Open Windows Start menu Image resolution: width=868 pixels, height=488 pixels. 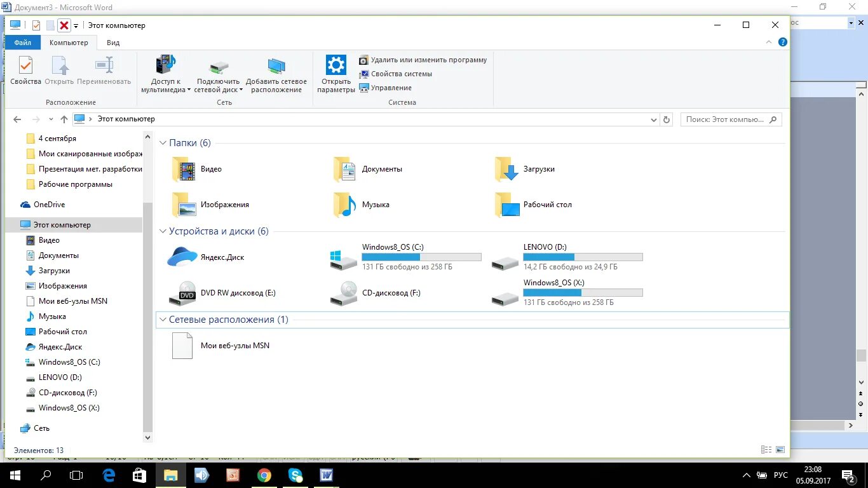coord(15,475)
